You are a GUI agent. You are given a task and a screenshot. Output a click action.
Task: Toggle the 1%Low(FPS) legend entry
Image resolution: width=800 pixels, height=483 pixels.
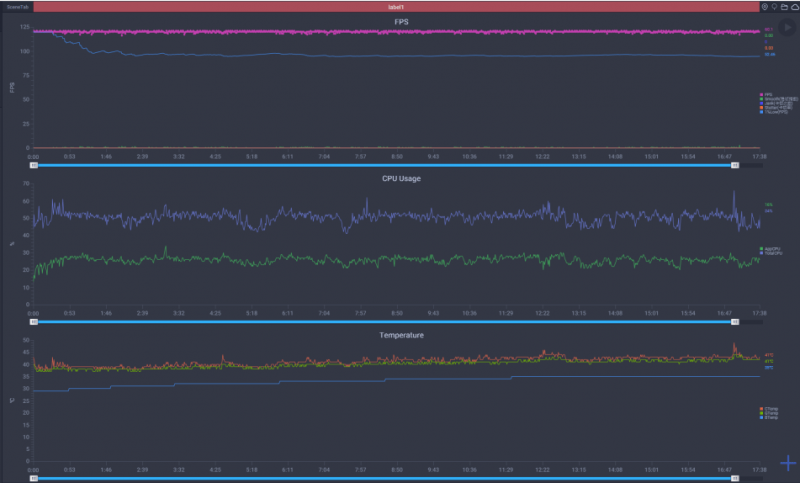770,113
